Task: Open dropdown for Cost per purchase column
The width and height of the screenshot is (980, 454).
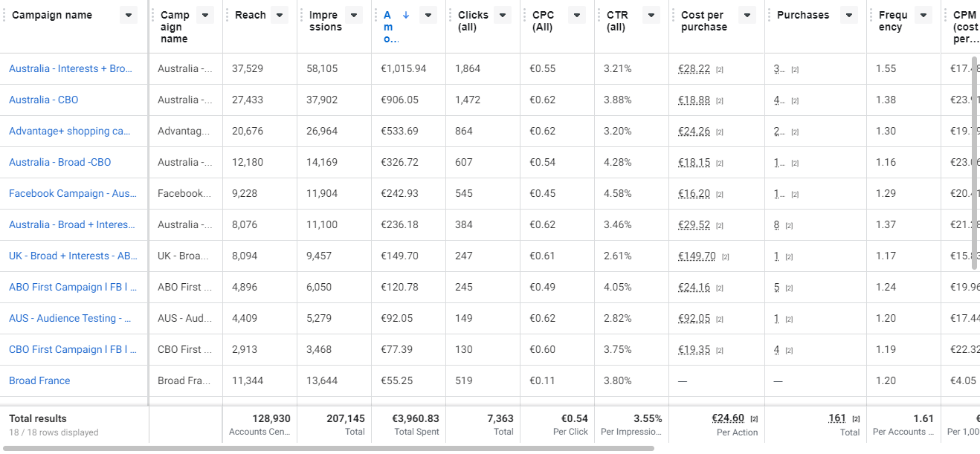Action: click(x=747, y=15)
